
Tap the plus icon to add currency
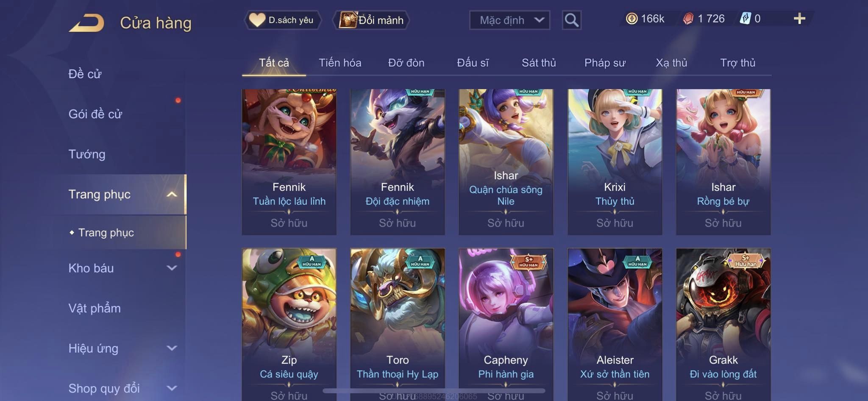point(799,18)
